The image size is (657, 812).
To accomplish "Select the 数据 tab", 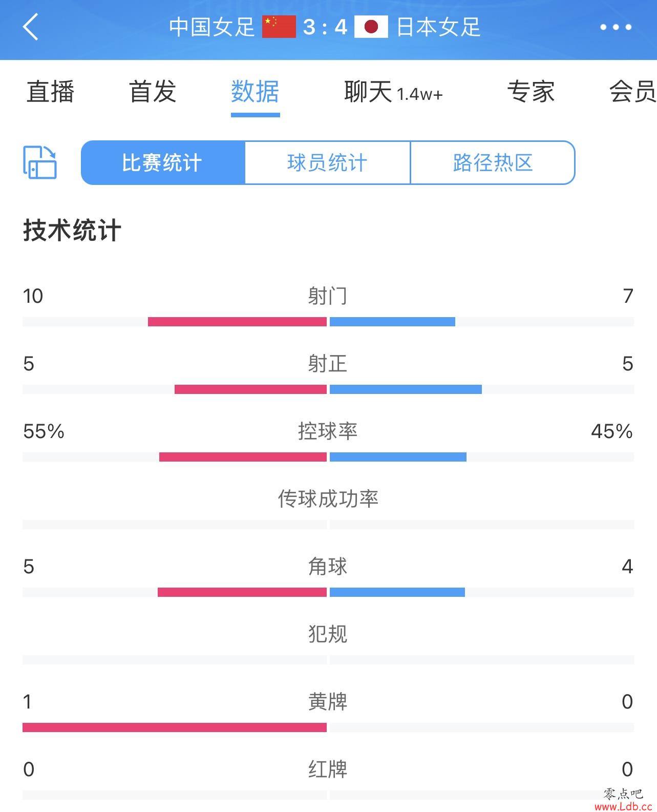I will (255, 92).
